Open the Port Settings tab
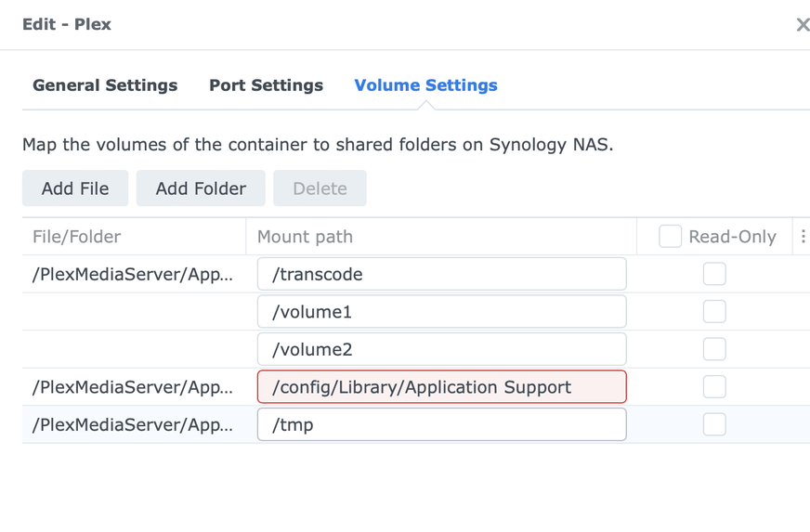This screenshot has width=810, height=532. (x=266, y=85)
